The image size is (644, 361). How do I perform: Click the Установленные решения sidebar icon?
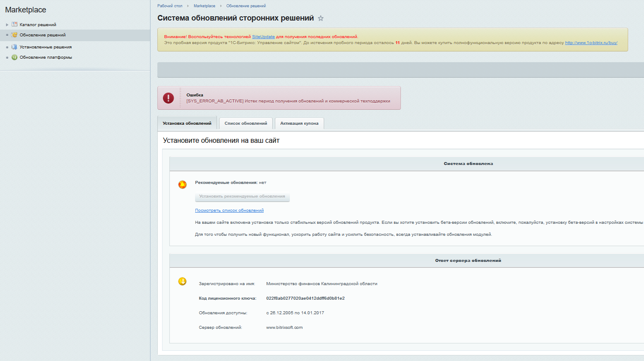pyautogui.click(x=15, y=47)
